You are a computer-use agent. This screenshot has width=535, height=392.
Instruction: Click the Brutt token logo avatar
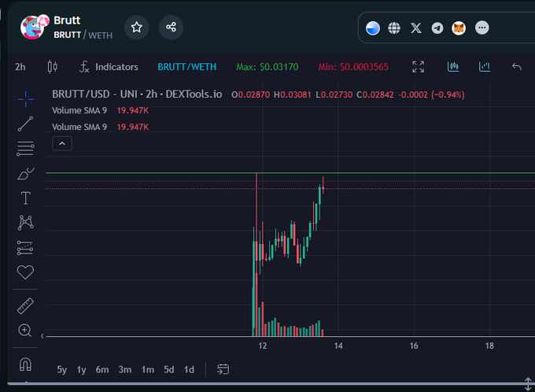click(33, 27)
